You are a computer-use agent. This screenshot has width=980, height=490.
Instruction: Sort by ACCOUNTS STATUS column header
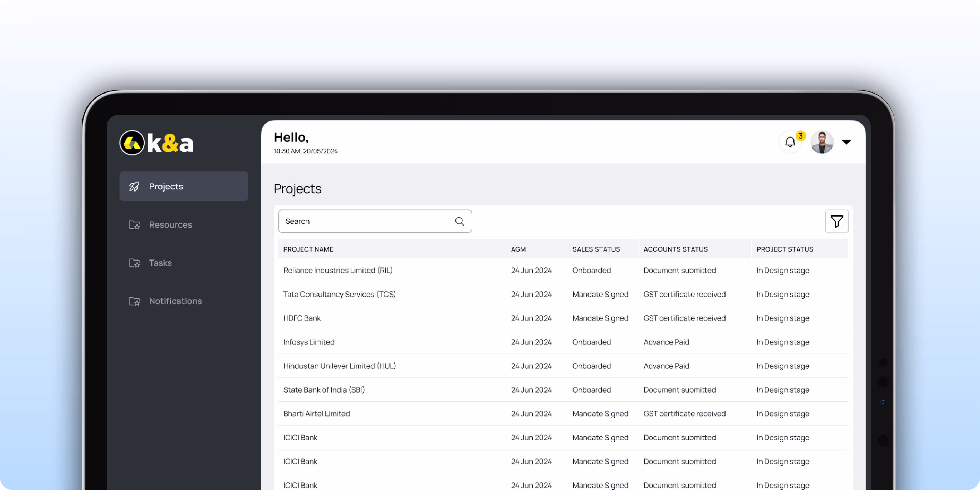pyautogui.click(x=675, y=249)
